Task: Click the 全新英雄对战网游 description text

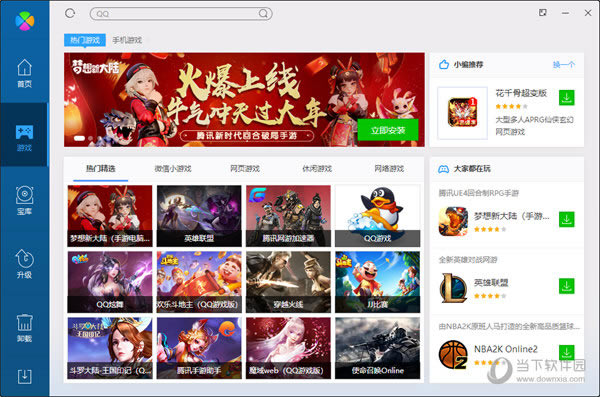Action: (x=468, y=260)
